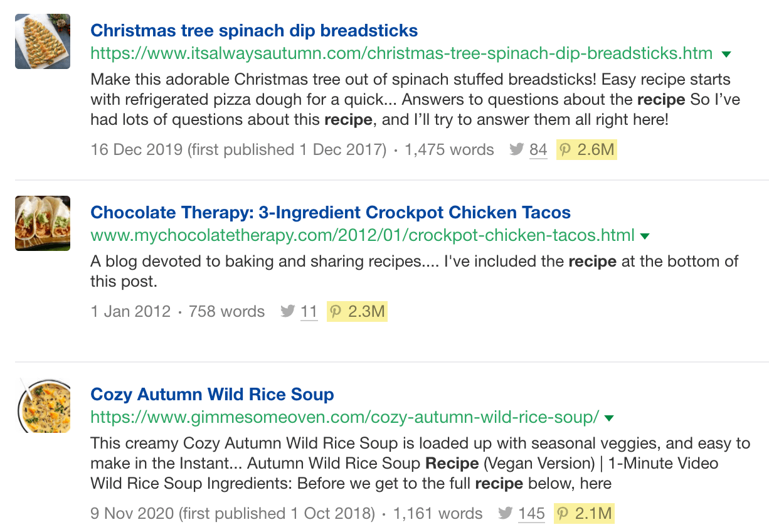Click the Twitter icon for the wild rice soup result
The image size is (769, 532).
(x=506, y=513)
